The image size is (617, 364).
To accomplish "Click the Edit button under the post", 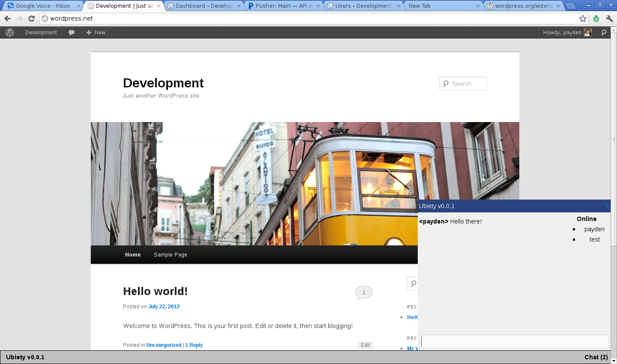I will click(x=365, y=345).
